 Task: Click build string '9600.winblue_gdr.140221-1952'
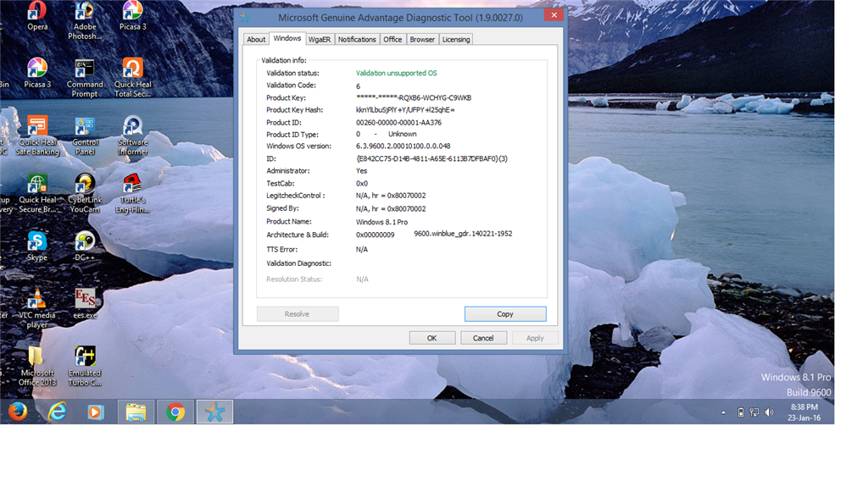pos(463,234)
